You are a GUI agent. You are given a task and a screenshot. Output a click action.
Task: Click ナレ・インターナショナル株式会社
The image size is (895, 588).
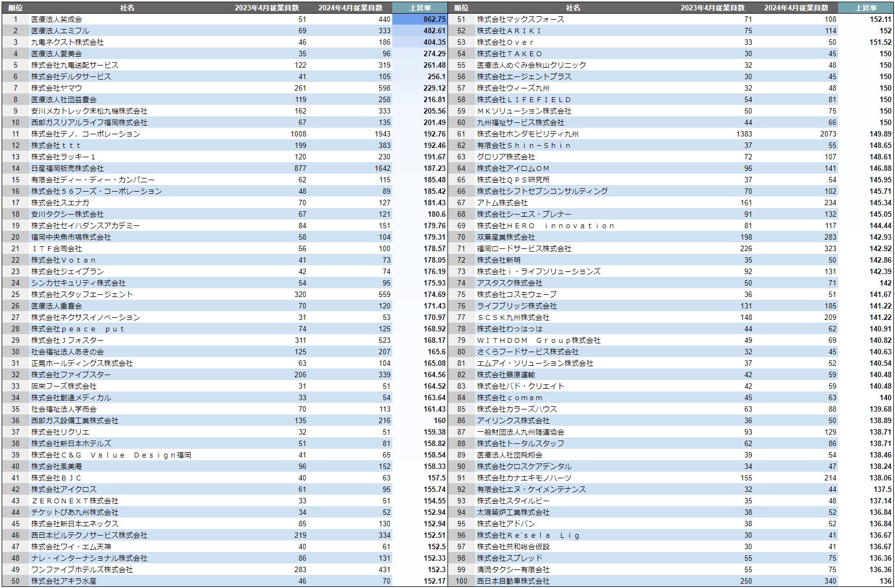[89, 558]
